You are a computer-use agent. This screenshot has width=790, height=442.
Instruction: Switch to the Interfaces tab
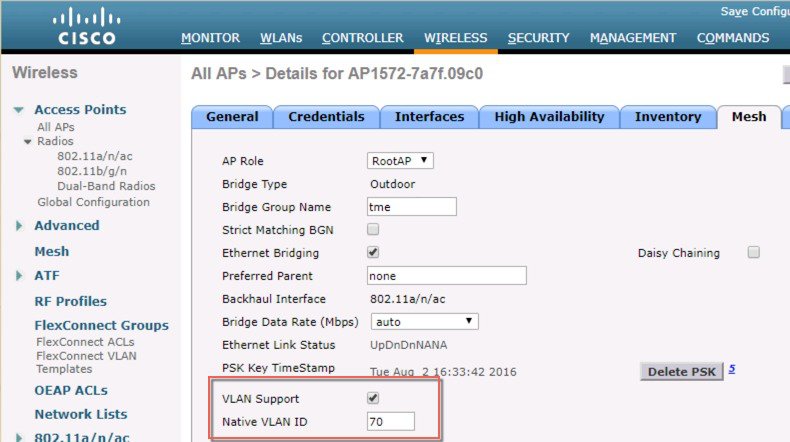tap(429, 117)
